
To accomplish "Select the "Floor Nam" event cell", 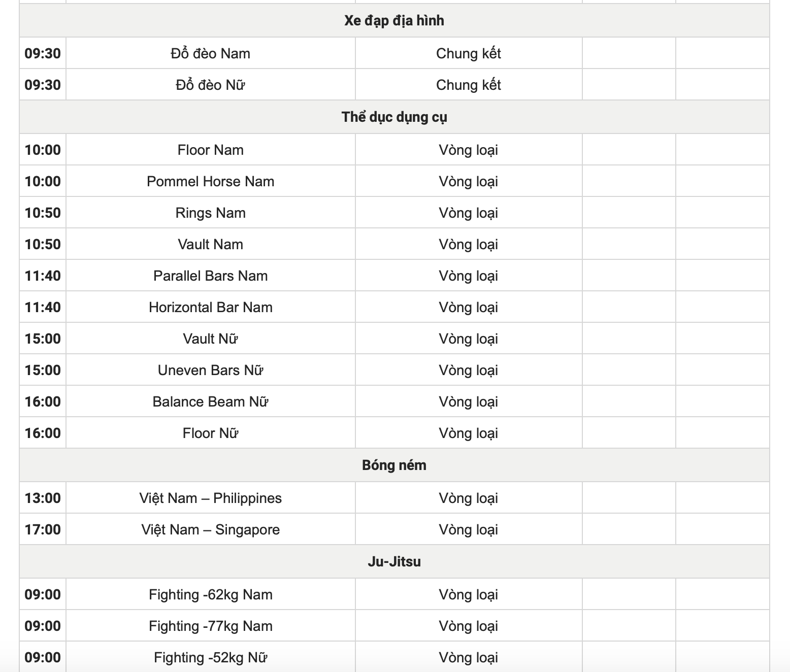I will click(210, 150).
